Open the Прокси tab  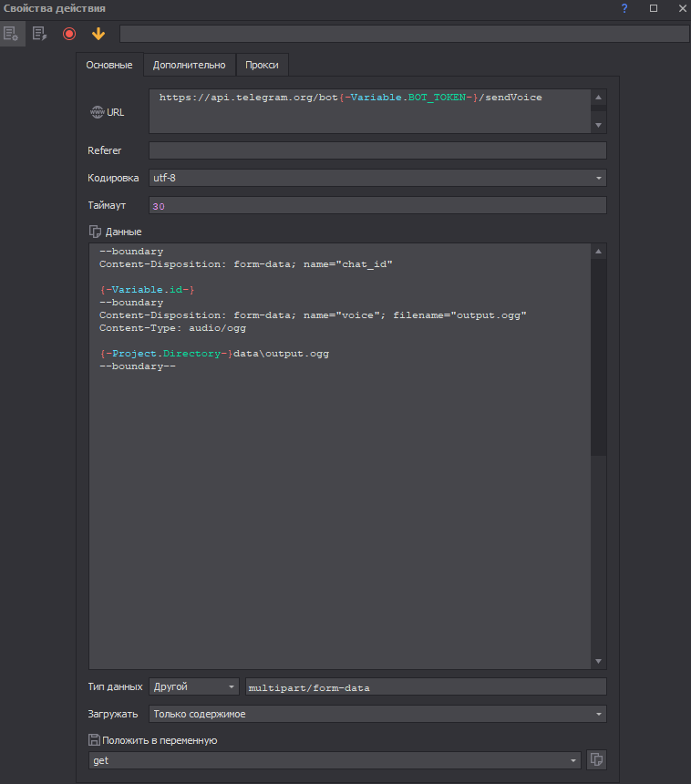click(x=263, y=65)
